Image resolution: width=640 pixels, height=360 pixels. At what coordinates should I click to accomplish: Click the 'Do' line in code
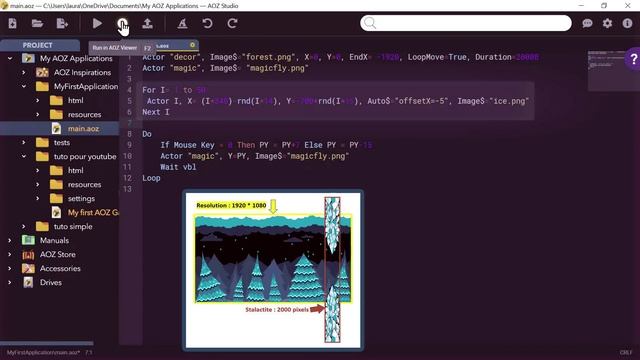click(x=147, y=134)
